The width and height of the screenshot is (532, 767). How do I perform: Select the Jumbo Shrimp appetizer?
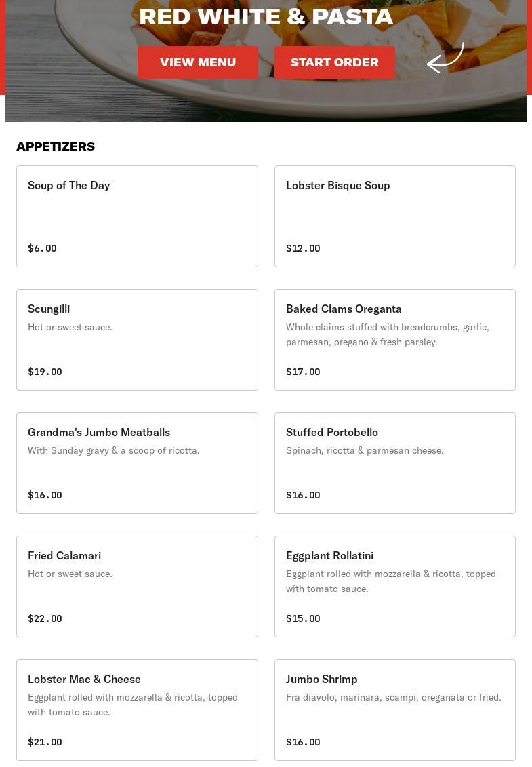(x=394, y=709)
